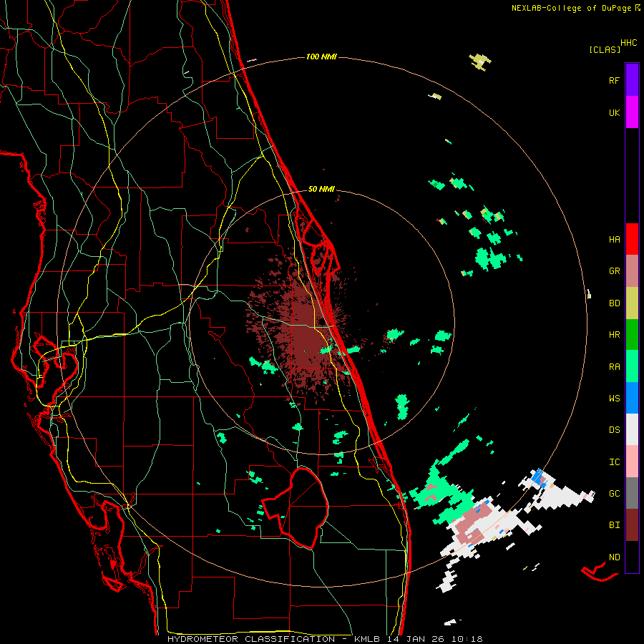This screenshot has width=644, height=644.
Task: Click the '[CLAS]' units label
Action: pyautogui.click(x=605, y=49)
